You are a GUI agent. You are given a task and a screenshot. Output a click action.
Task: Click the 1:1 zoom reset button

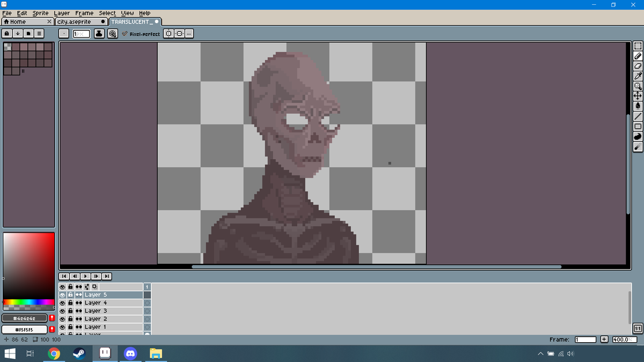coord(638,328)
